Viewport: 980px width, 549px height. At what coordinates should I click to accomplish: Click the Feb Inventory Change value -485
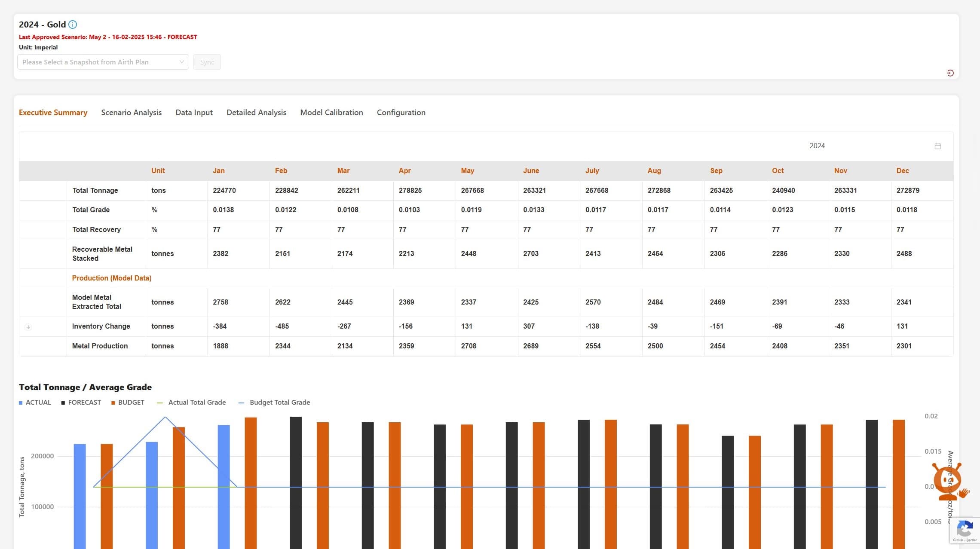click(x=282, y=326)
